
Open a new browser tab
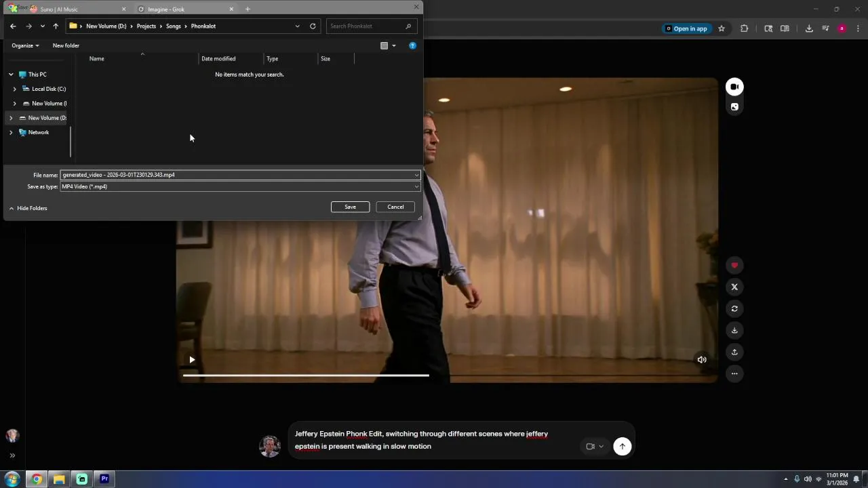[248, 9]
